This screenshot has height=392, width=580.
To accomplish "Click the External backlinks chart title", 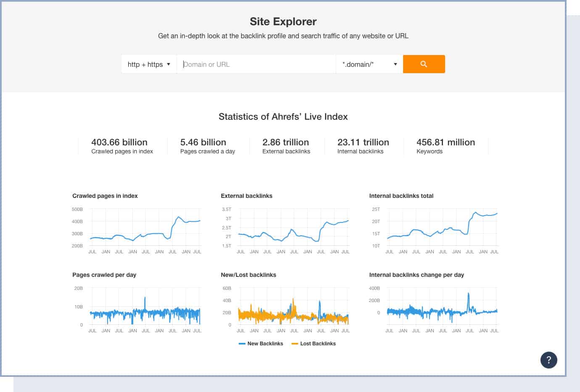I will point(246,196).
